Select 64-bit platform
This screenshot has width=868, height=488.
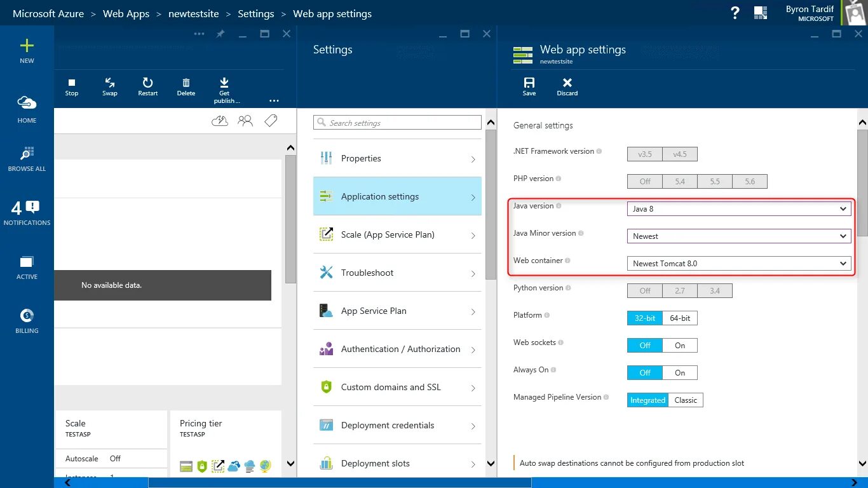coord(680,318)
